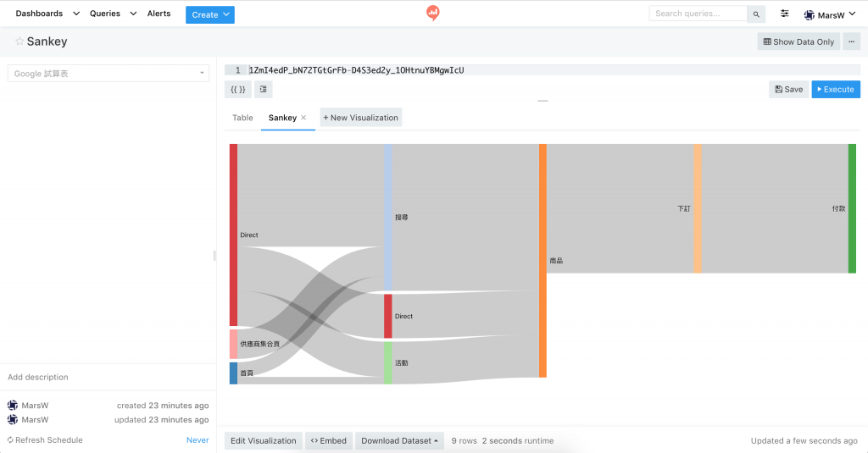The width and height of the screenshot is (868, 453).
Task: Click the orange 商品 node bar
Action: click(543, 261)
